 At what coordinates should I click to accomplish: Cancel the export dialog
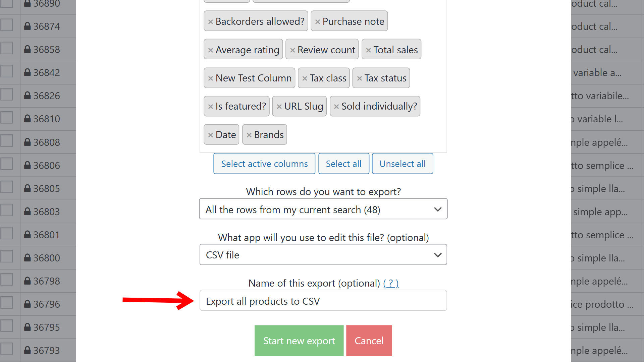pos(369,341)
